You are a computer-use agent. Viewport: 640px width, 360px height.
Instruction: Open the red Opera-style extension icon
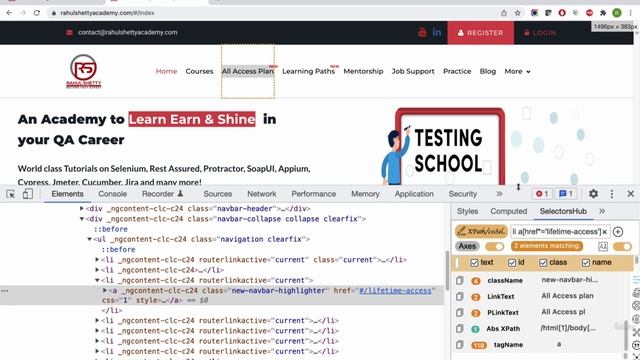[x=562, y=13]
